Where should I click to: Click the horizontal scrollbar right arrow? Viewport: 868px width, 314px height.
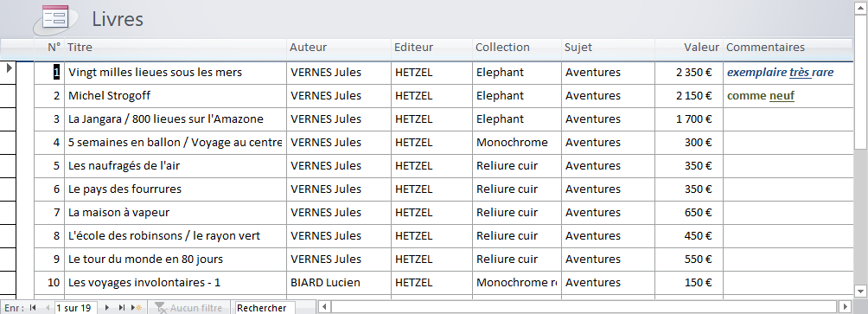coord(845,306)
